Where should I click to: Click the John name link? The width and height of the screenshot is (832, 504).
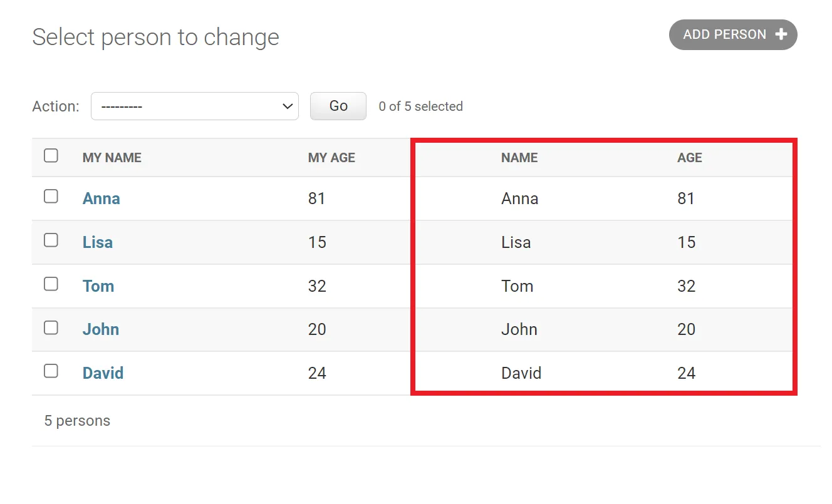[x=101, y=329]
